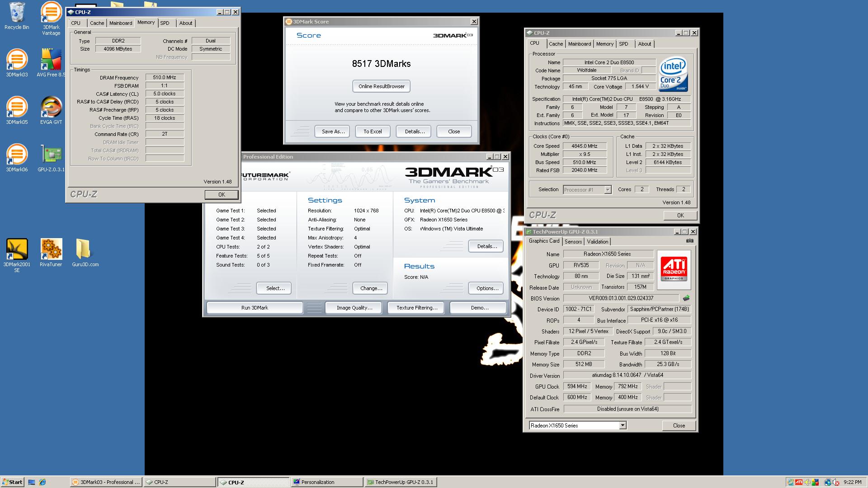Click the show desktop quick launch icon
Viewport: 868px width, 488px height.
click(x=32, y=482)
